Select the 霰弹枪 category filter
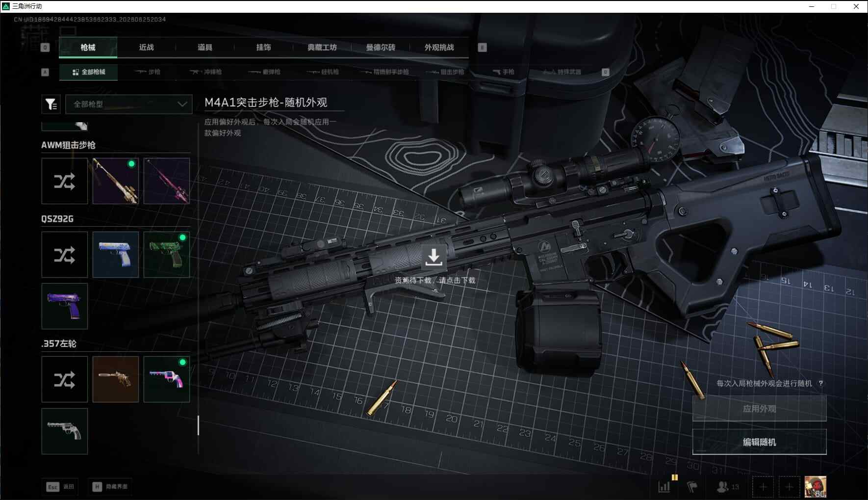Viewport: 868px width, 500px height. coord(264,72)
